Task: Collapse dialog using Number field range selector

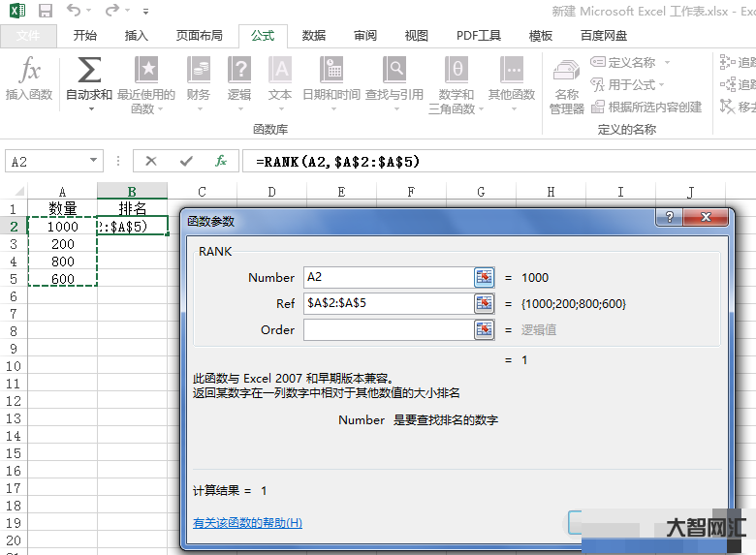Action: coord(484,278)
